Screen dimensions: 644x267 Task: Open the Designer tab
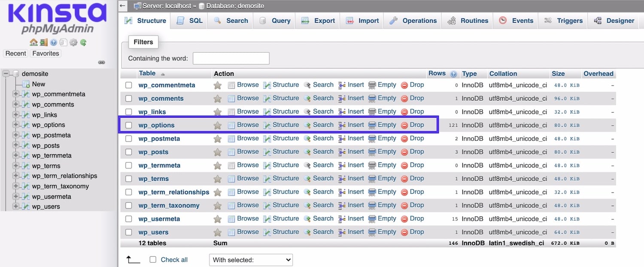tap(617, 20)
